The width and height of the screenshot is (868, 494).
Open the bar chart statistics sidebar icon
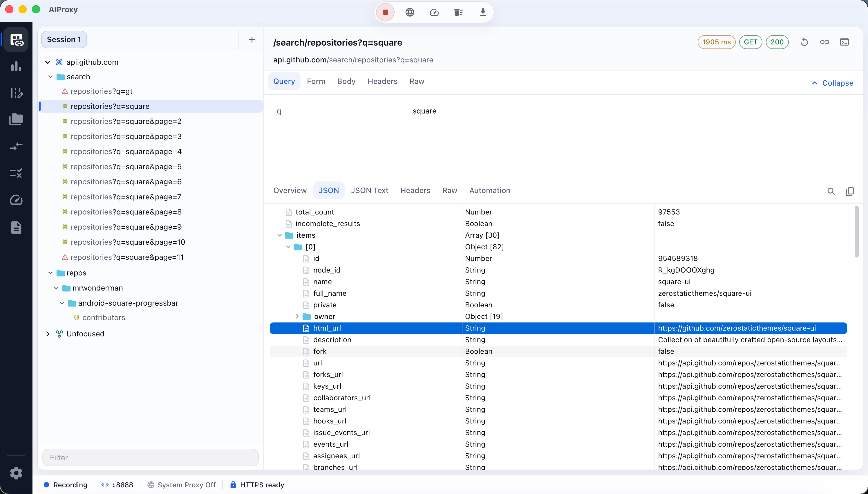pyautogui.click(x=16, y=66)
